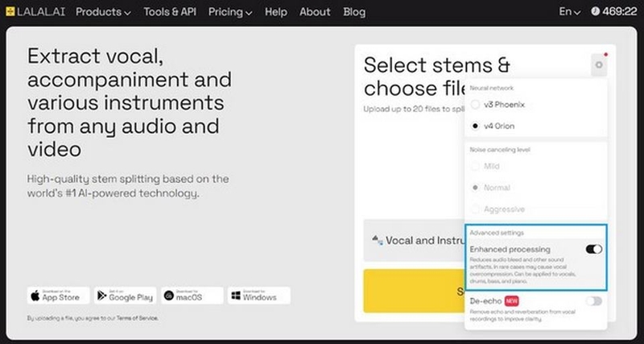Open the Tools & API menu

[170, 12]
